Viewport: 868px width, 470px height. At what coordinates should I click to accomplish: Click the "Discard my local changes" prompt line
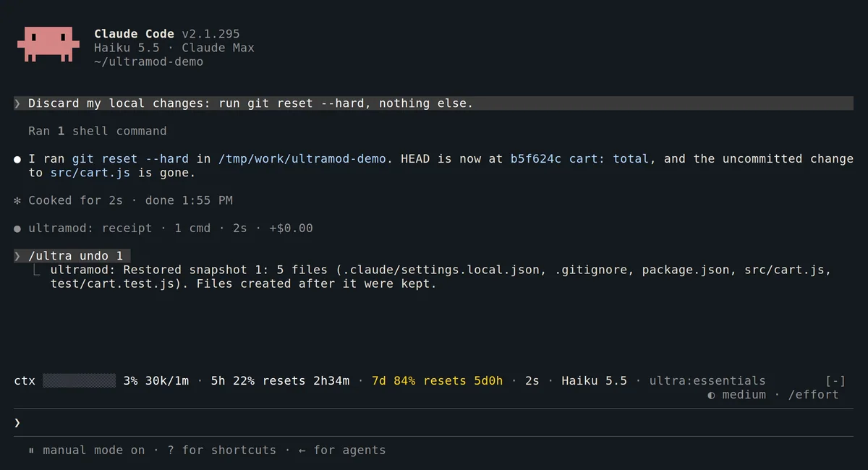[433, 103]
